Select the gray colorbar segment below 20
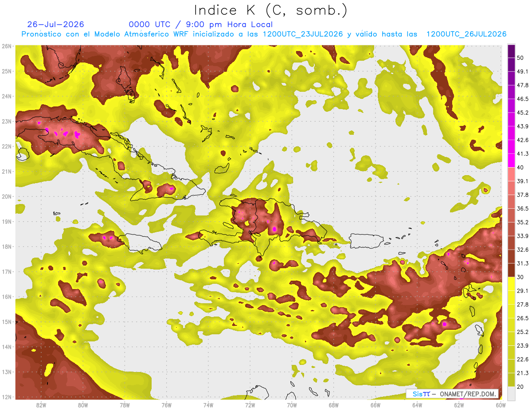532x411 pixels. coord(511,393)
